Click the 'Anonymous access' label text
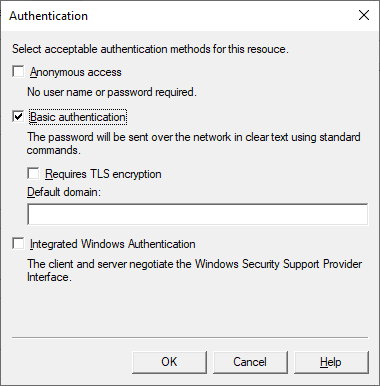This screenshot has width=380, height=386. click(x=76, y=72)
